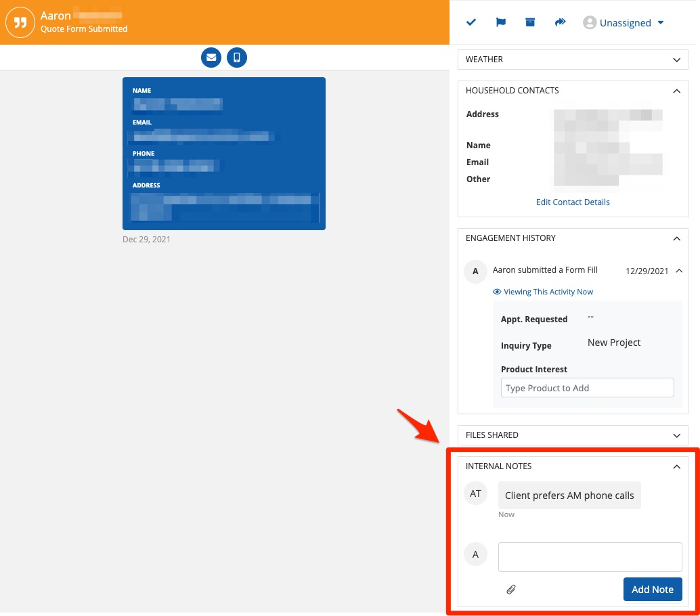Collapse the Form Fill entry dated 12/29/2021

tap(679, 271)
